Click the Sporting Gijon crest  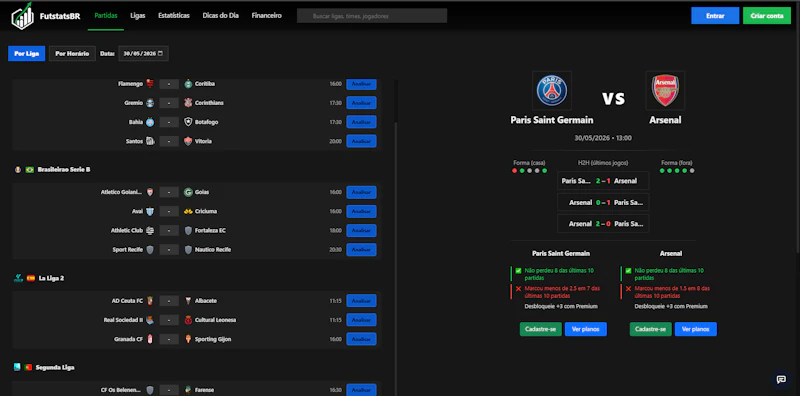(188, 339)
